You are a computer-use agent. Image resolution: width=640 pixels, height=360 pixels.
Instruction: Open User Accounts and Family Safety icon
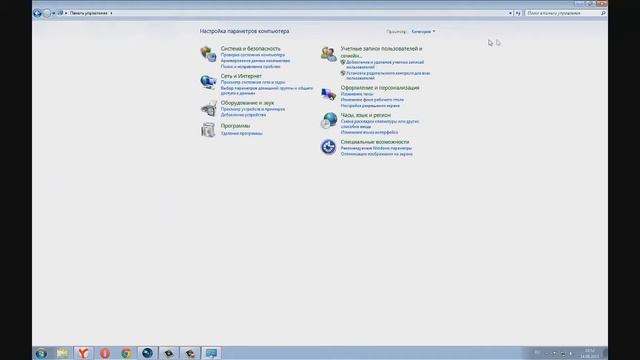point(329,54)
